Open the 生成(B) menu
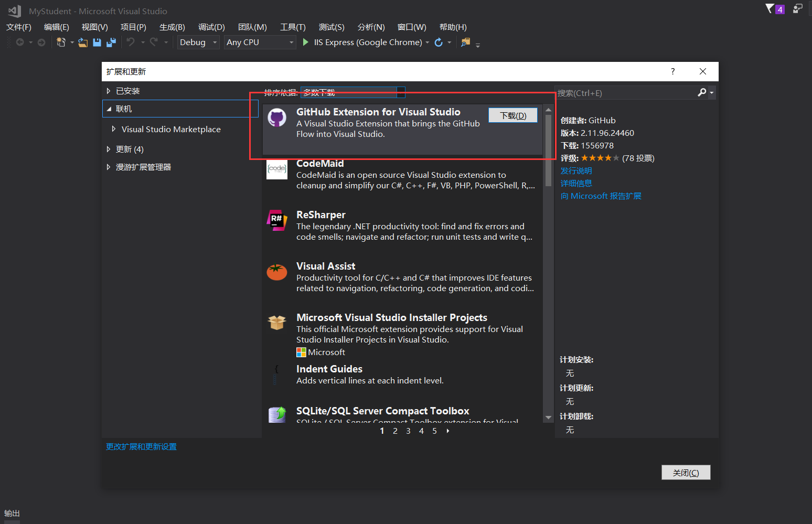The image size is (812, 524). click(x=172, y=27)
